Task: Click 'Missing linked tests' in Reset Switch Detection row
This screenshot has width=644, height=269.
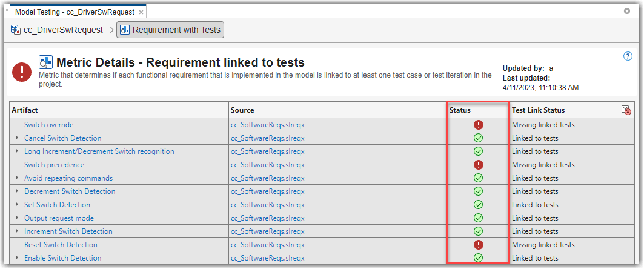Action: tap(543, 245)
